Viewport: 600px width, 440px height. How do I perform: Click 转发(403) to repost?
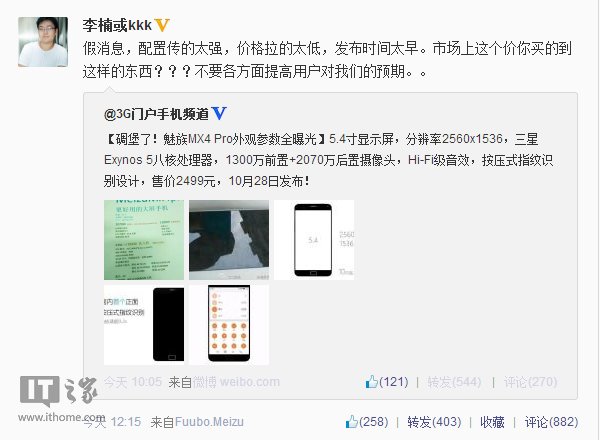tap(434, 422)
